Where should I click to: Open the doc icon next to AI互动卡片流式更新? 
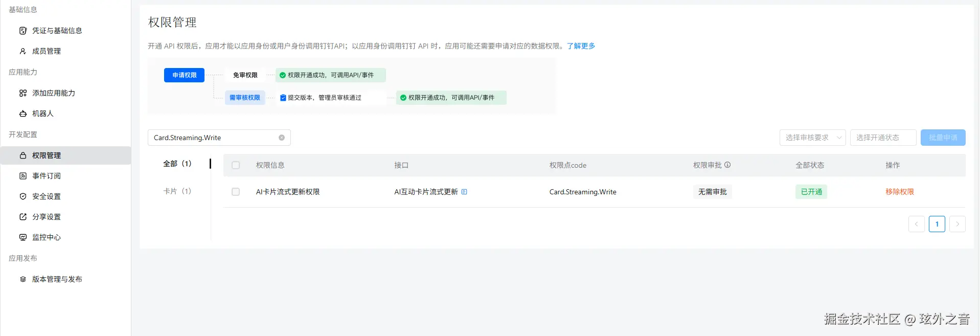[x=464, y=192]
